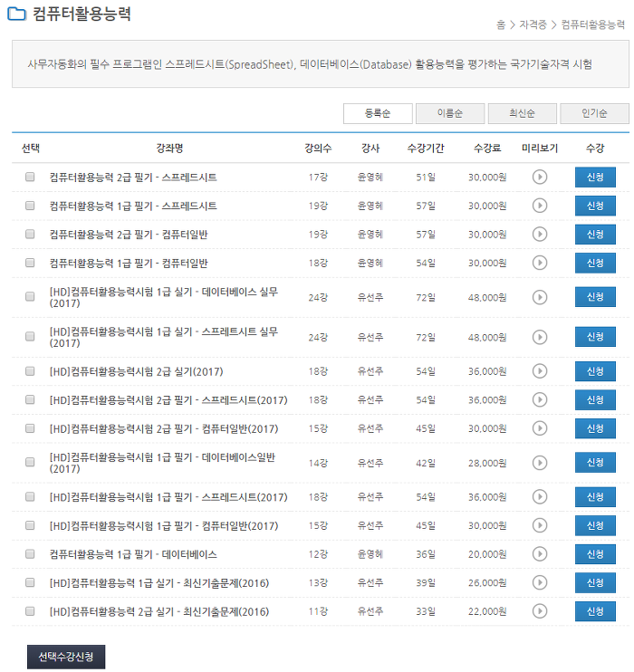This screenshot has width=634, height=672.
Task: Sort courses by 인기순
Action: (594, 113)
